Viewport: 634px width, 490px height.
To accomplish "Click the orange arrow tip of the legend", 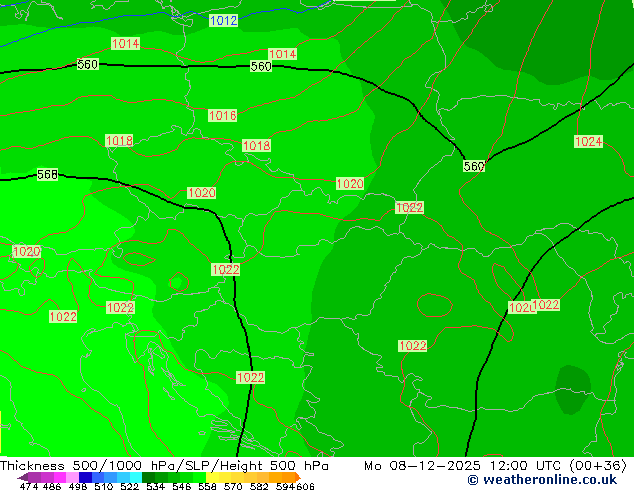I will pos(298,477).
